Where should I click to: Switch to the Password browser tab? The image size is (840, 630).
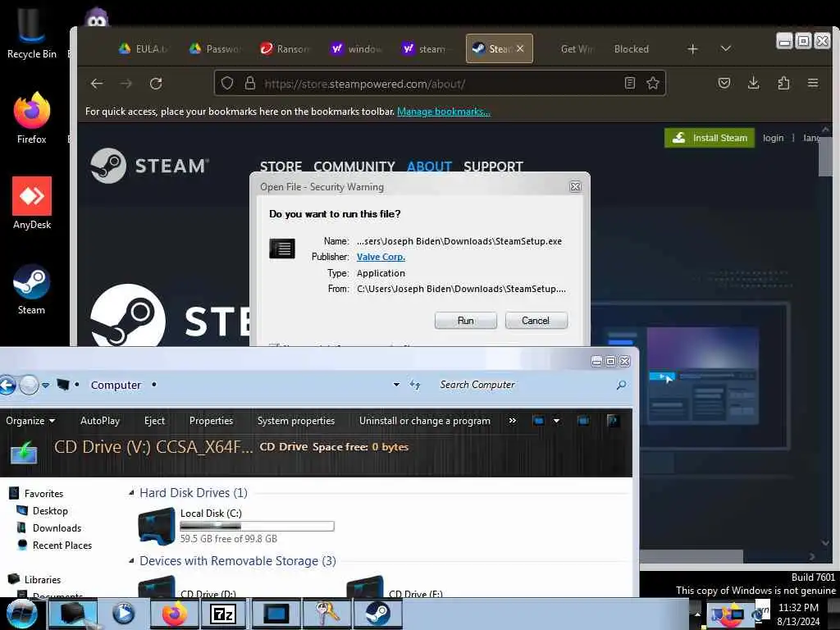214,48
